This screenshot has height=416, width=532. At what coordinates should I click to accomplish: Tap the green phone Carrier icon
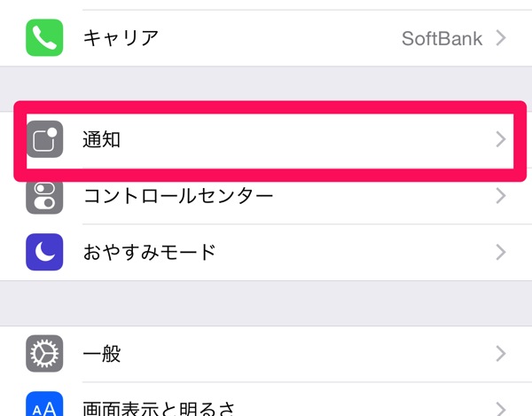(44, 37)
